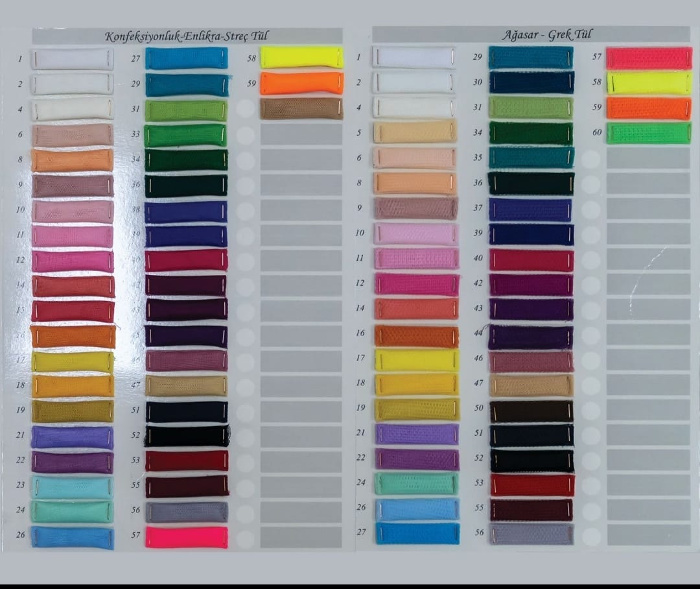Click red swatch 53 in Ağasar section
Viewport: 700px width, 589px height.
pos(531,485)
